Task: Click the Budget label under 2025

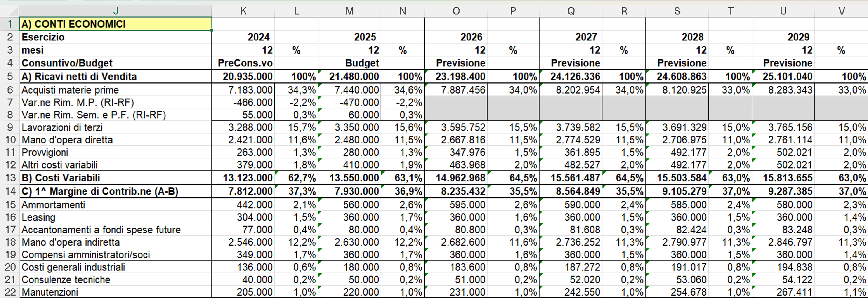Action: pyautogui.click(x=349, y=63)
